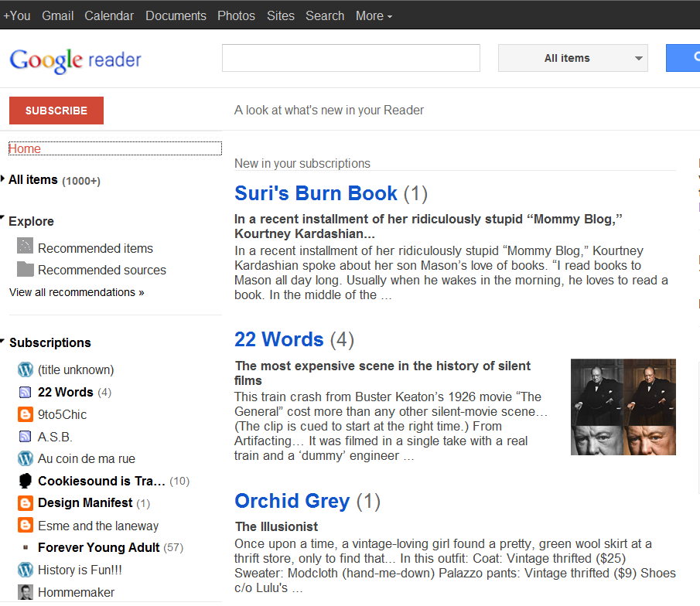Open the More menu in top bar

374,16
